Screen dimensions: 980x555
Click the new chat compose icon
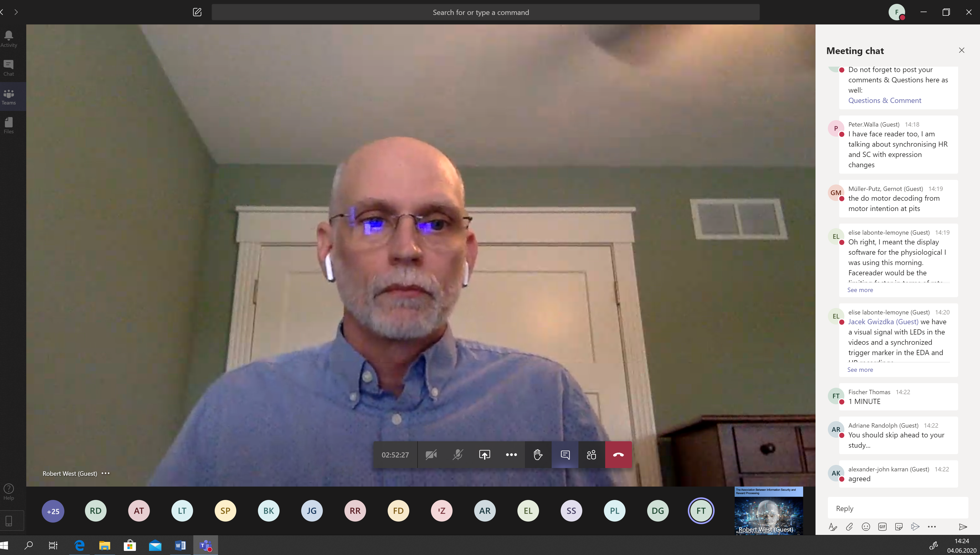pos(197,12)
